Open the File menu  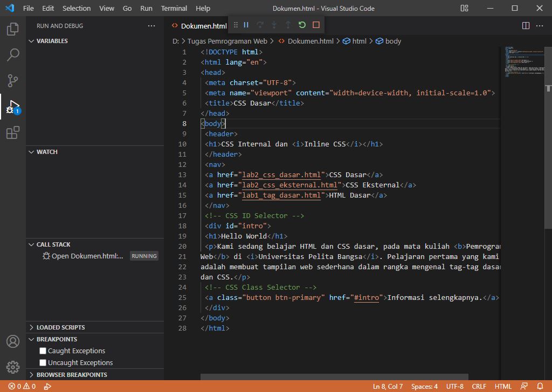28,8
